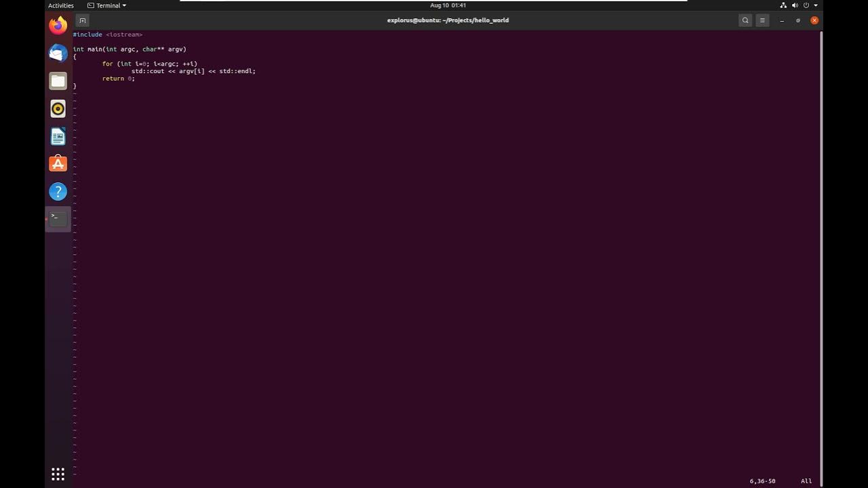868x488 pixels.
Task: Click the return 0; line
Action: coord(119,79)
